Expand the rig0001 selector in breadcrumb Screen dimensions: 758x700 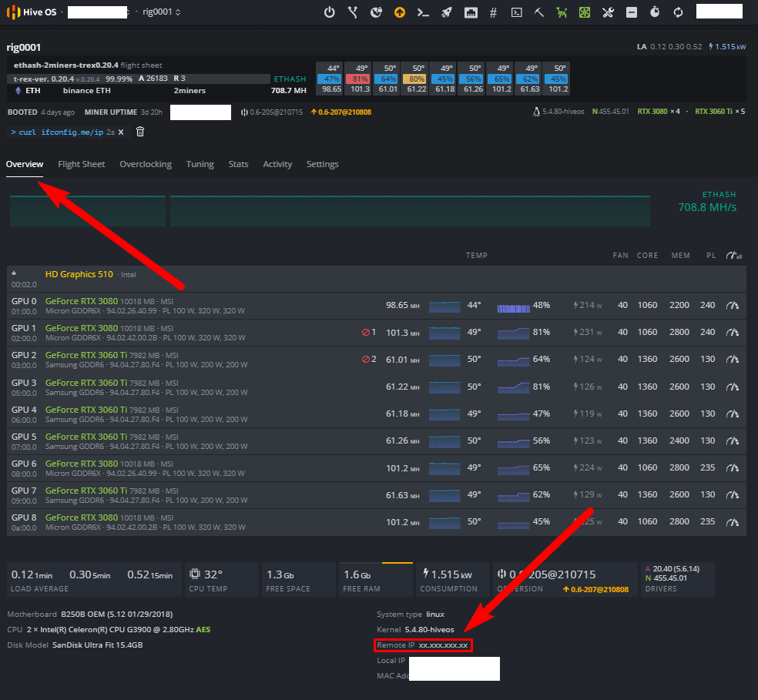(x=162, y=12)
